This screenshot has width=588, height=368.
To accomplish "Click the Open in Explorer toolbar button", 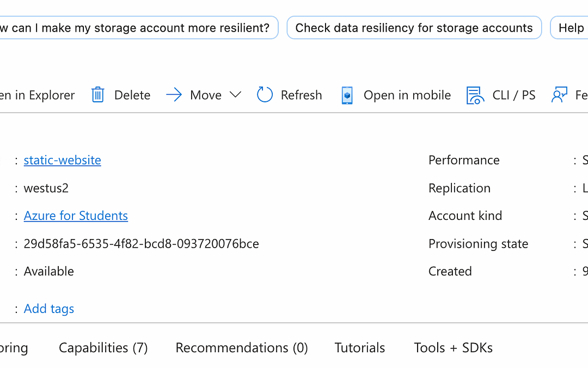I will (37, 95).
